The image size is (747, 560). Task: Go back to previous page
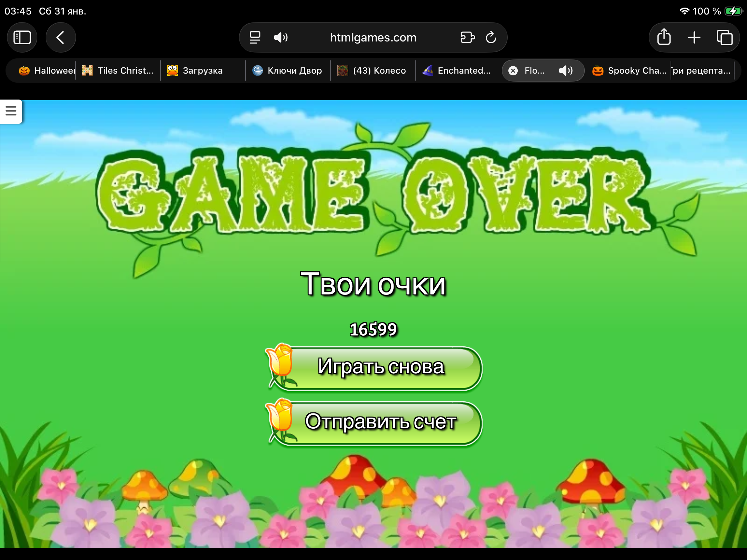tap(61, 37)
